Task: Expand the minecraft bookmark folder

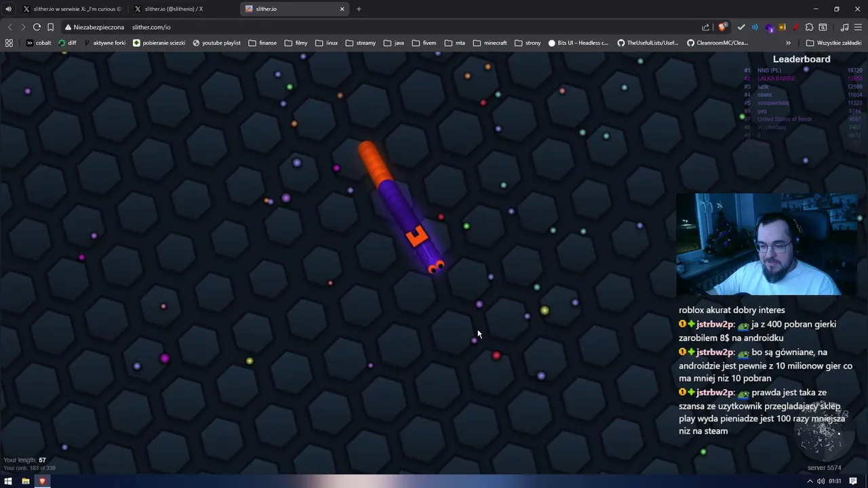Action: coord(490,43)
